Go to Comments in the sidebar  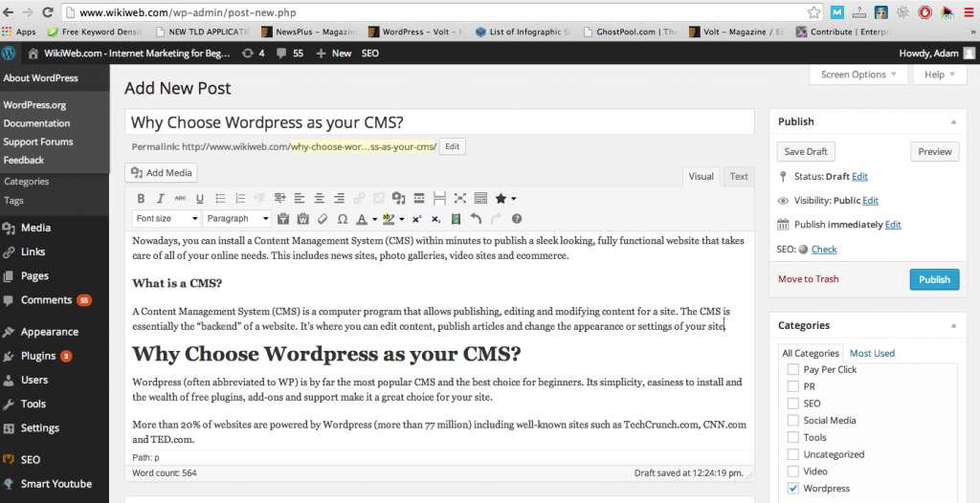point(46,300)
